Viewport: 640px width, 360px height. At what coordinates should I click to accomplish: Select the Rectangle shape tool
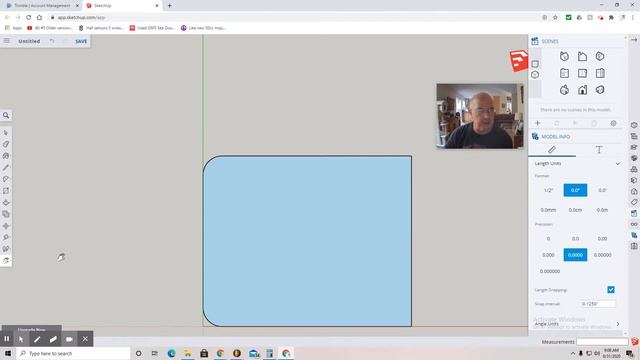[x=6, y=191]
